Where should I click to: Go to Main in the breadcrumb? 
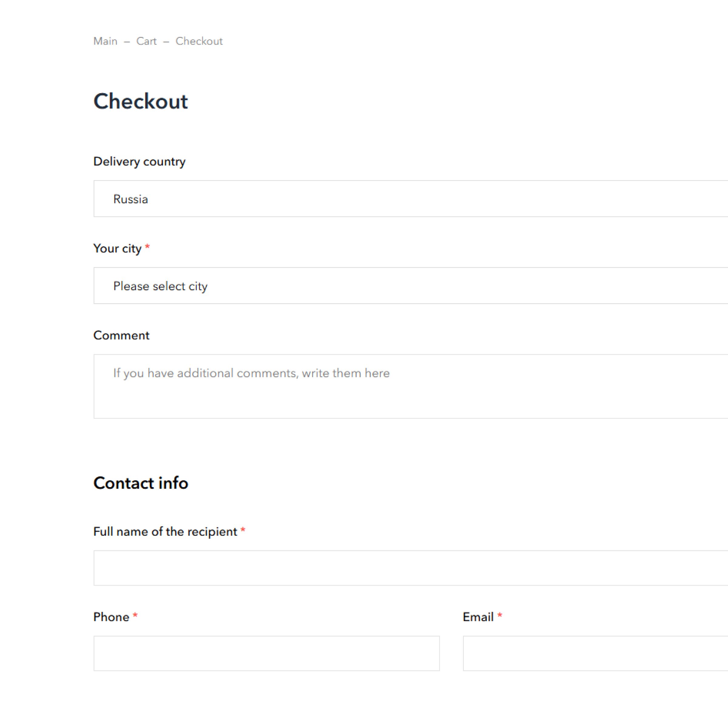pyautogui.click(x=105, y=41)
